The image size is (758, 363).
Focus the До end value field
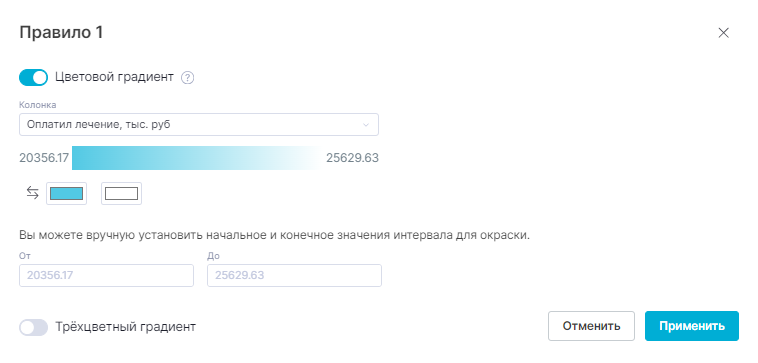[294, 275]
